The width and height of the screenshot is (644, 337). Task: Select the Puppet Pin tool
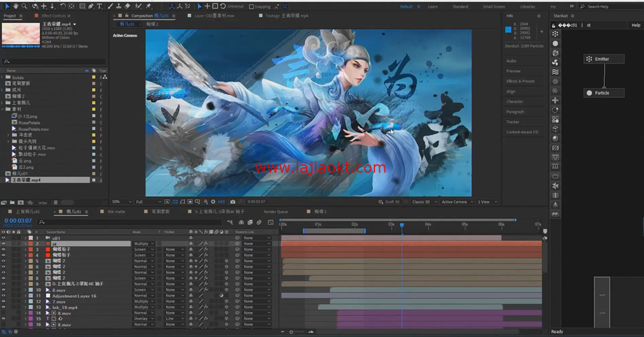click(148, 6)
